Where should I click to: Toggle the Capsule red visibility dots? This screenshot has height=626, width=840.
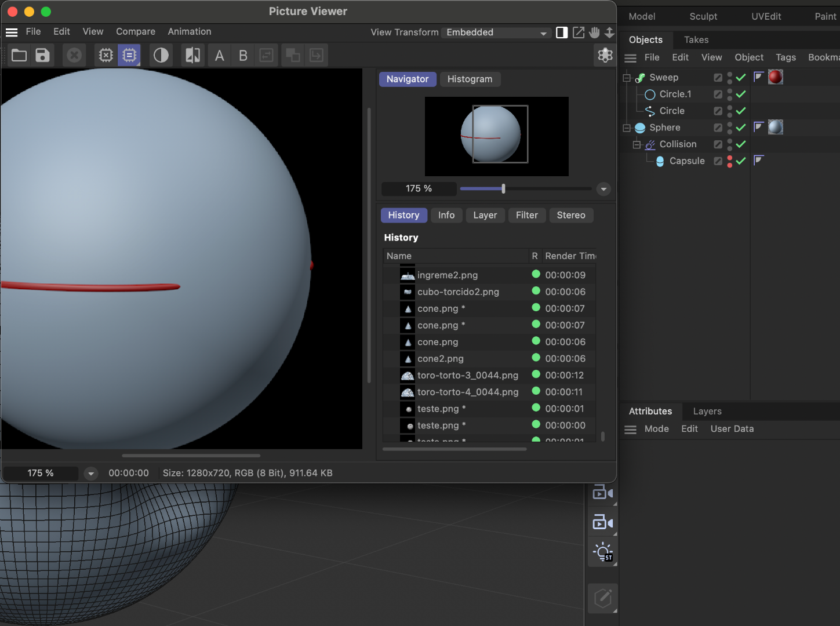click(729, 161)
